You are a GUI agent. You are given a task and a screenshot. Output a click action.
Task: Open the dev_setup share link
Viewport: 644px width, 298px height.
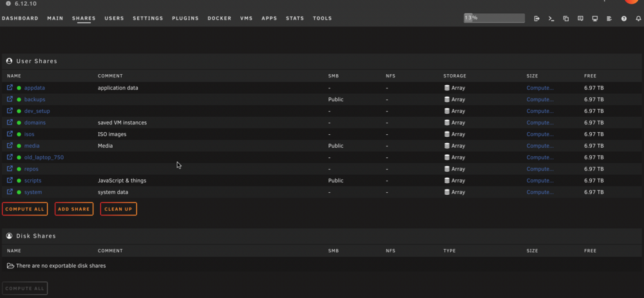coord(37,111)
